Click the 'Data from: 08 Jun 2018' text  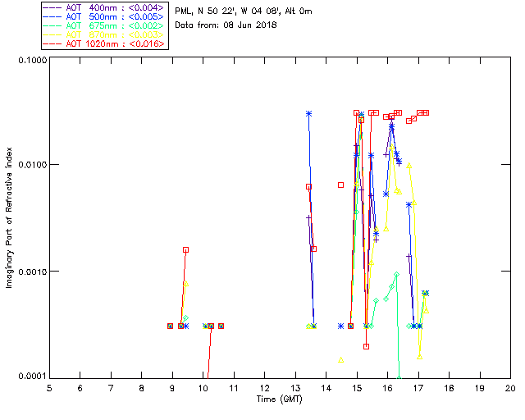click(x=226, y=25)
